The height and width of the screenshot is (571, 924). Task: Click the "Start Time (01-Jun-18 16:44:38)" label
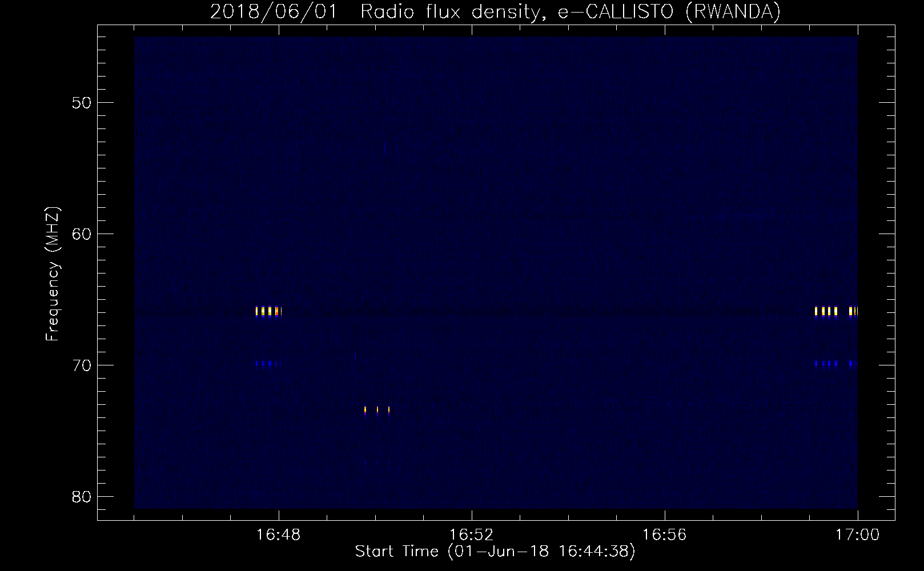495,552
